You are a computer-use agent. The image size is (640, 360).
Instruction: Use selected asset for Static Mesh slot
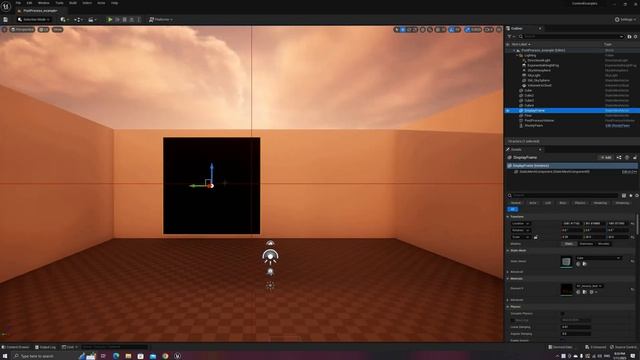click(x=578, y=264)
